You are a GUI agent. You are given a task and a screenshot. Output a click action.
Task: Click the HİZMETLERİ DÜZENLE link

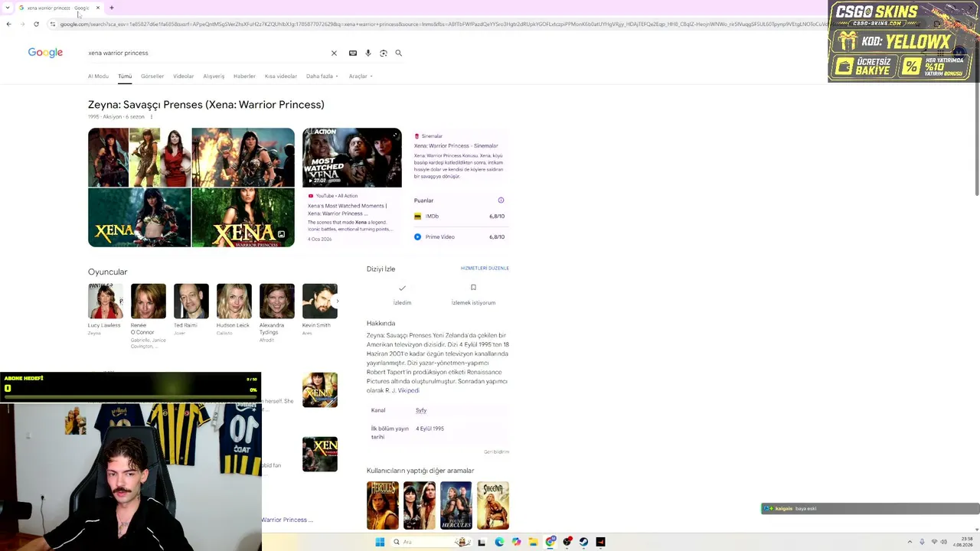[485, 269]
